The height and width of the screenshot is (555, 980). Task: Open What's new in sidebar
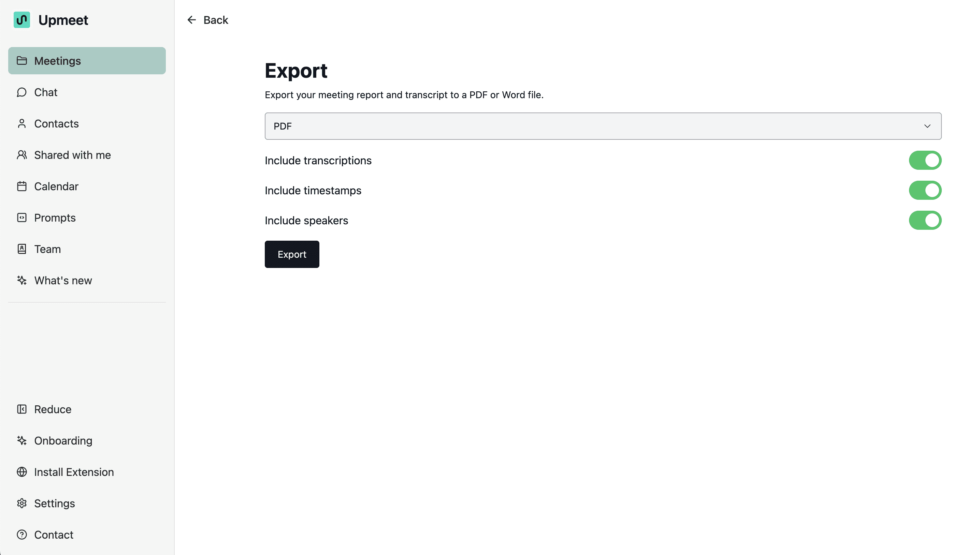[x=63, y=281]
